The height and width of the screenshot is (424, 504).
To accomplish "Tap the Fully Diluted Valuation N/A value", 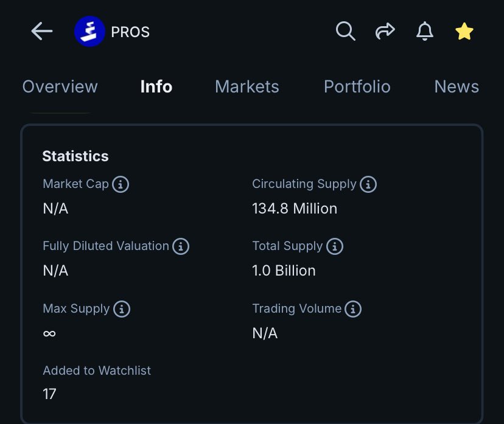I will tap(55, 271).
